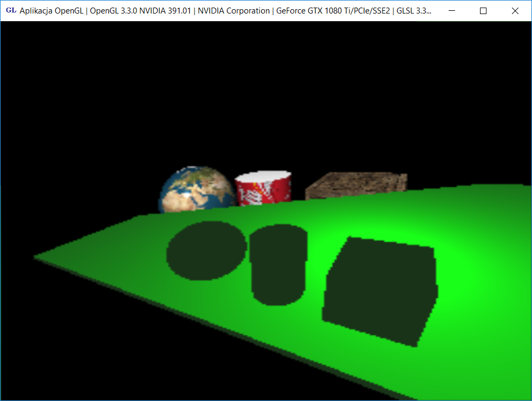Click the GeForce GTX 1080 Ti text
532x401 pixels.
[315, 10]
